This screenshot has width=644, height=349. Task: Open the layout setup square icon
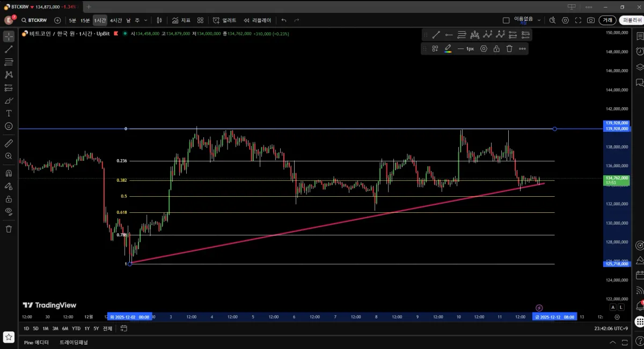506,20
